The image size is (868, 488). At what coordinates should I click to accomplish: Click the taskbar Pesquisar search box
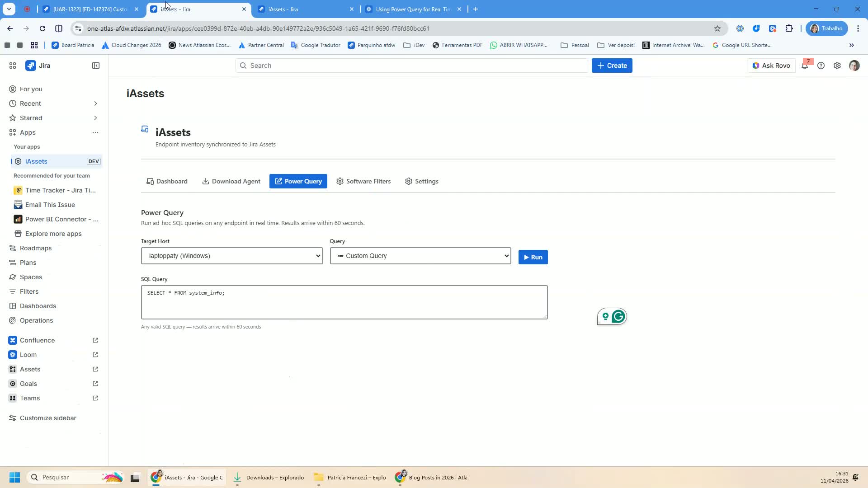[x=75, y=477]
